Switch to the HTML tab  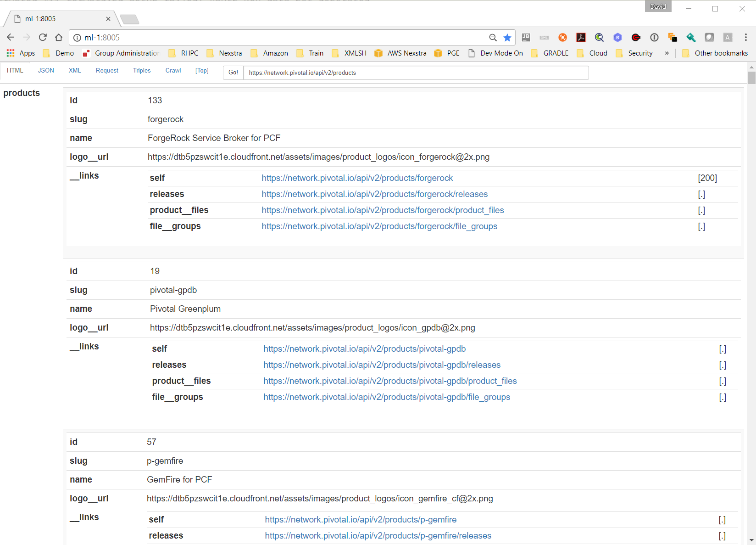15,71
